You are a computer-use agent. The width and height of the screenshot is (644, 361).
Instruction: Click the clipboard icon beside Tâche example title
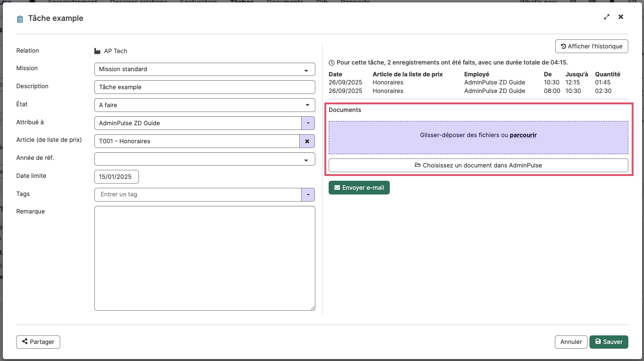tap(20, 19)
